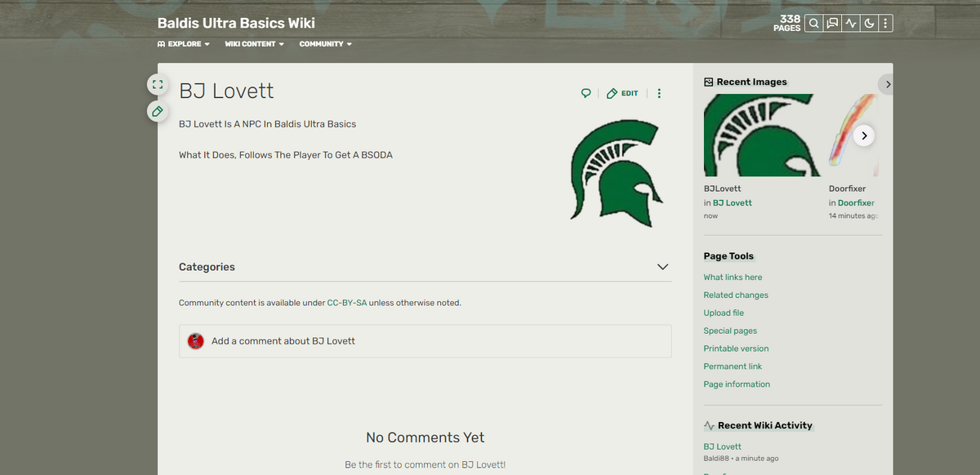Follow the BJ Lovett link under BJLovett image
This screenshot has width=980, height=475.
pos(733,202)
